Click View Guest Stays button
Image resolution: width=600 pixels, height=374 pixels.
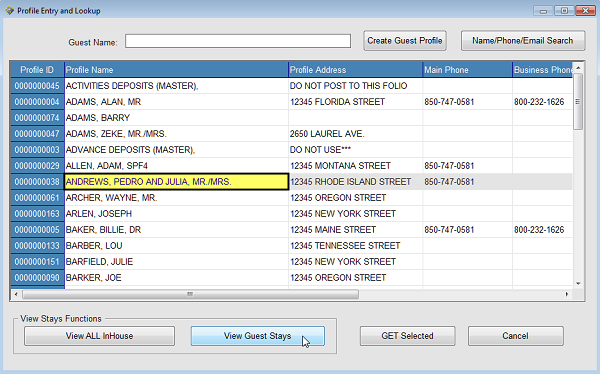[x=258, y=336]
